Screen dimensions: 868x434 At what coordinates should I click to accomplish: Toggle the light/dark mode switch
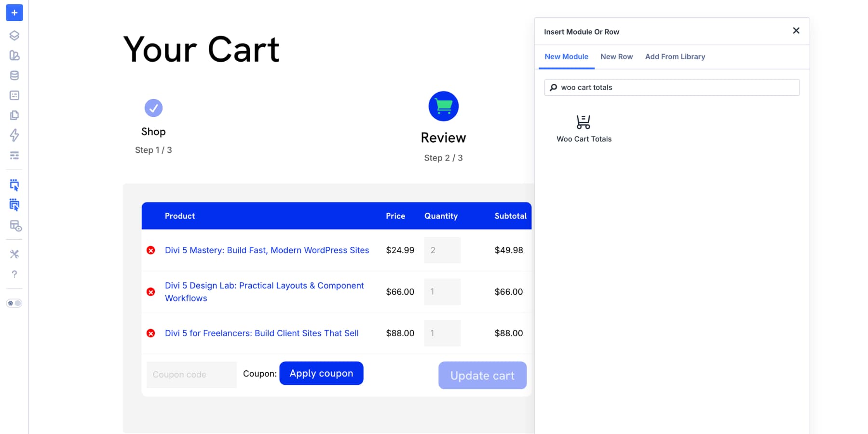14,303
